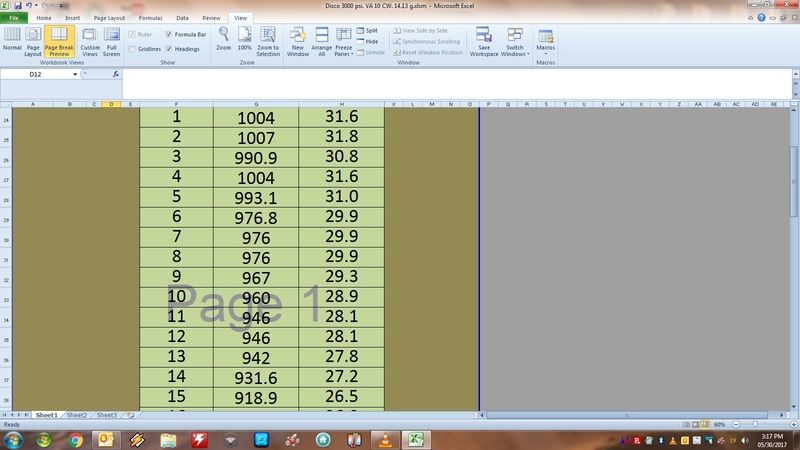Click the Hide window button
800x450 pixels.
(x=366, y=41)
